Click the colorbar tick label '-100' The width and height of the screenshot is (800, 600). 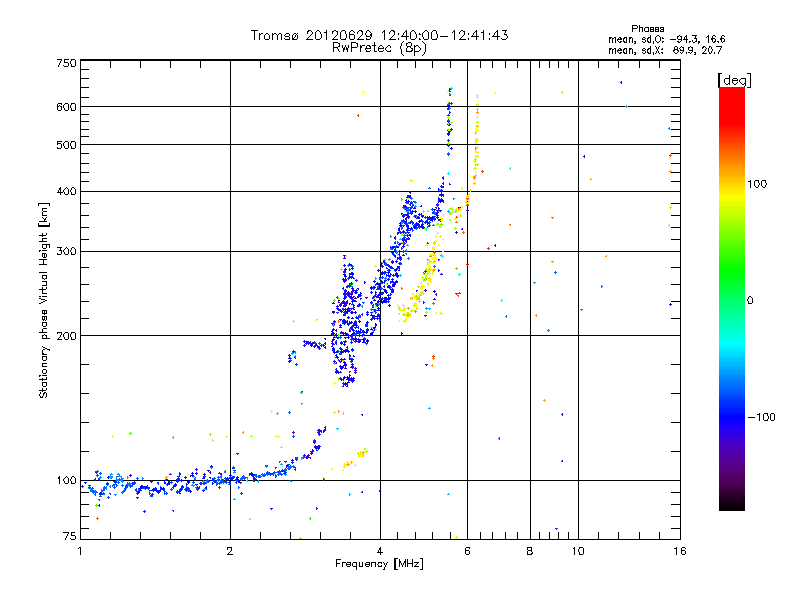(762, 417)
